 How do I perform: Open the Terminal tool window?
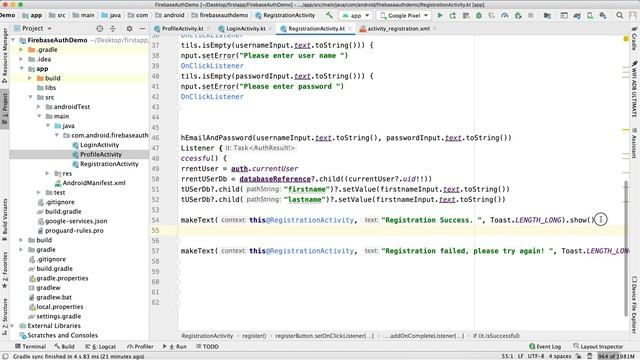30,347
